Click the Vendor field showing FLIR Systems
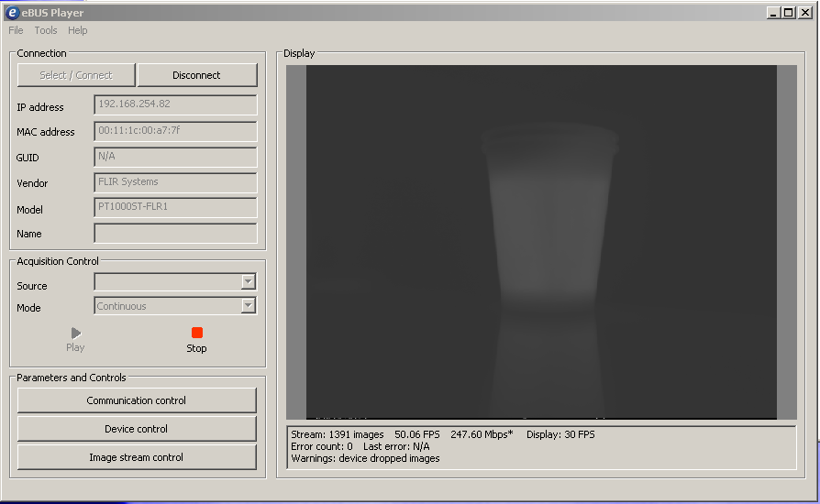The image size is (820, 504). [175, 182]
